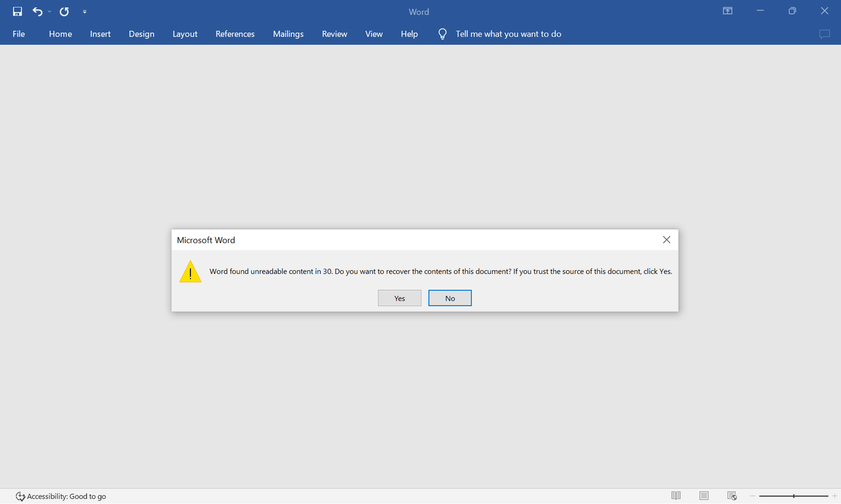
Task: Open Customize Quick Access Toolbar menu
Action: (x=85, y=12)
